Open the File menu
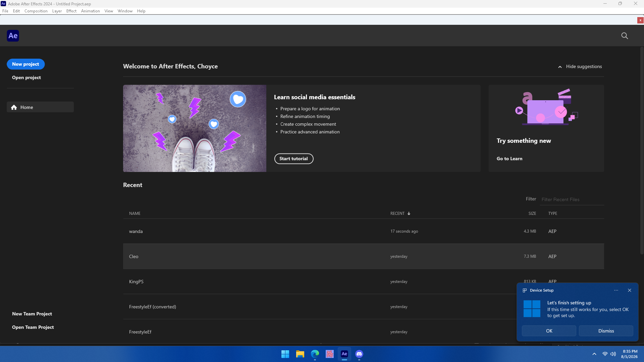This screenshot has width=644, height=362. [x=5, y=11]
